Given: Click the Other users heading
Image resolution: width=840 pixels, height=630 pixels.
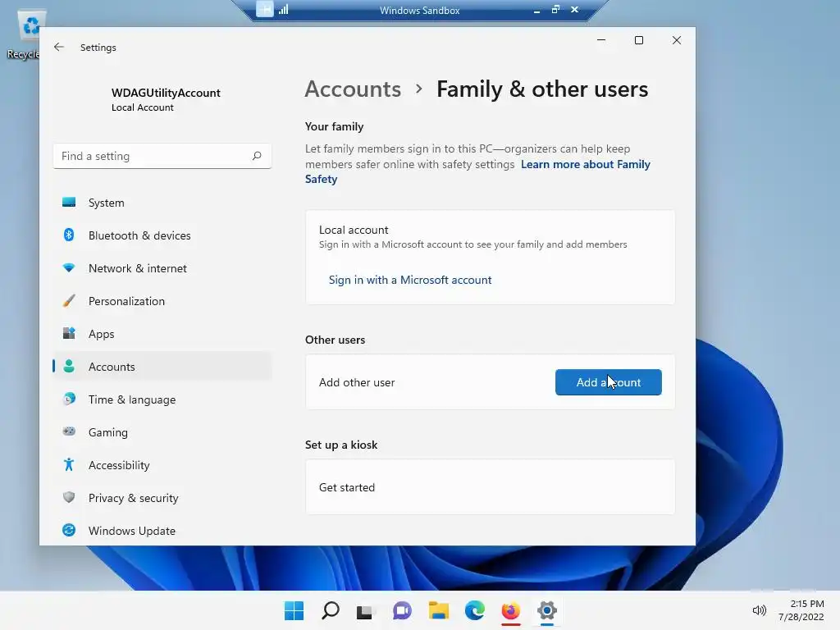Looking at the screenshot, I should (335, 340).
